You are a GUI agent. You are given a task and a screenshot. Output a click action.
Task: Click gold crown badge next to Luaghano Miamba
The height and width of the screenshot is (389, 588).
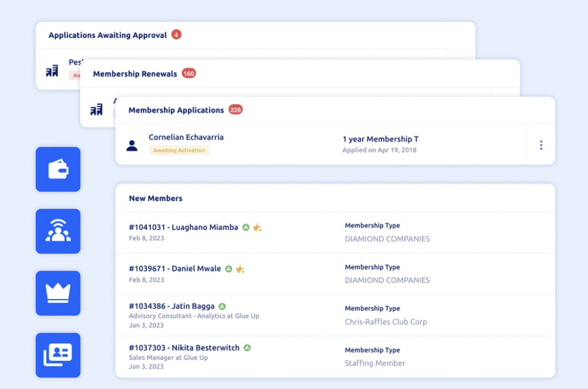[257, 228]
